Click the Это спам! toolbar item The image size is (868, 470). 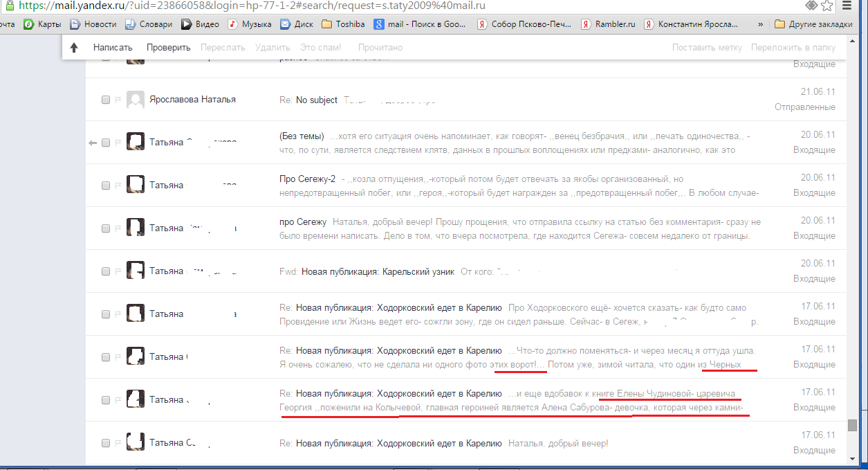pos(321,48)
